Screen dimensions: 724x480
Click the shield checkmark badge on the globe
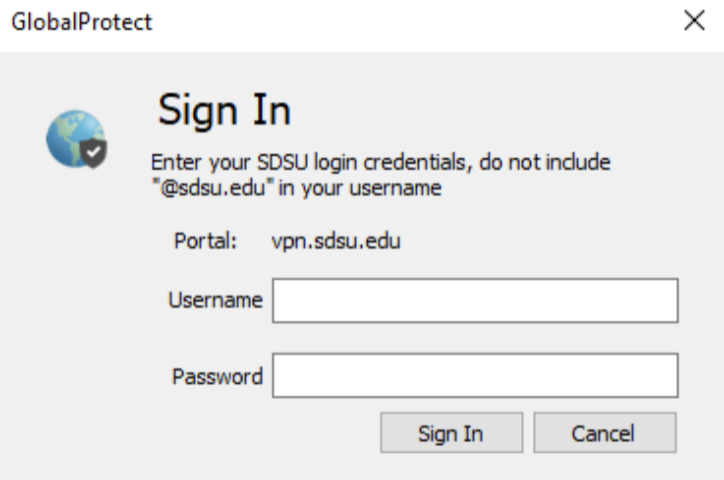pyautogui.click(x=93, y=154)
